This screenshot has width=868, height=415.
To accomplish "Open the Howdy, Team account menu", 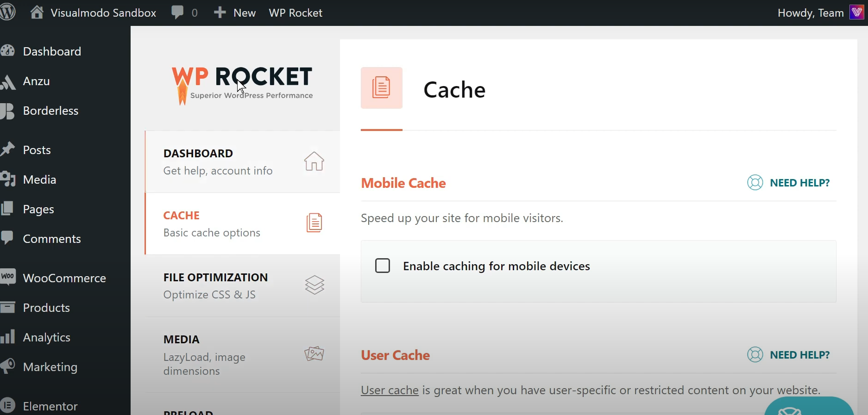I will pyautogui.click(x=810, y=12).
